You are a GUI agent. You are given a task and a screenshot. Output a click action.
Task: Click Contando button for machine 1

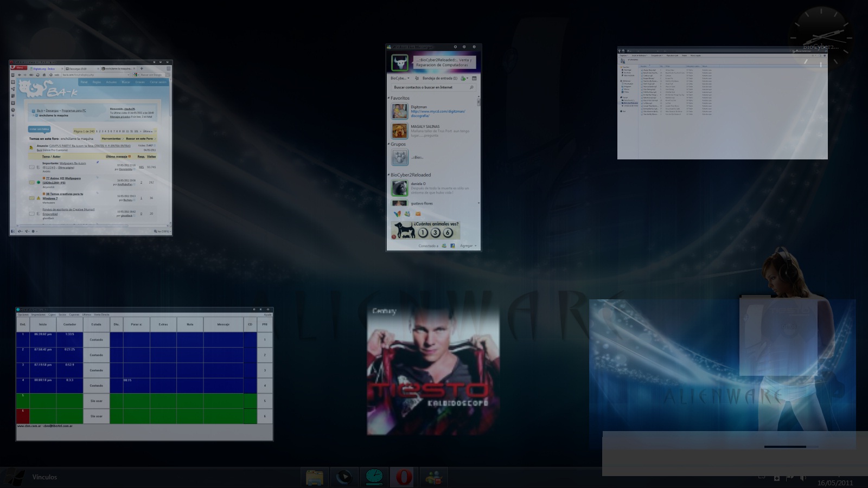click(x=96, y=339)
